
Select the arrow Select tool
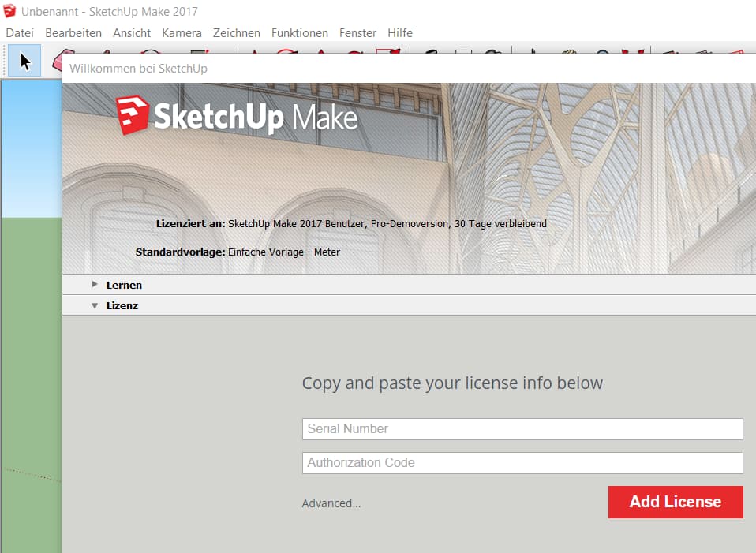(24, 62)
